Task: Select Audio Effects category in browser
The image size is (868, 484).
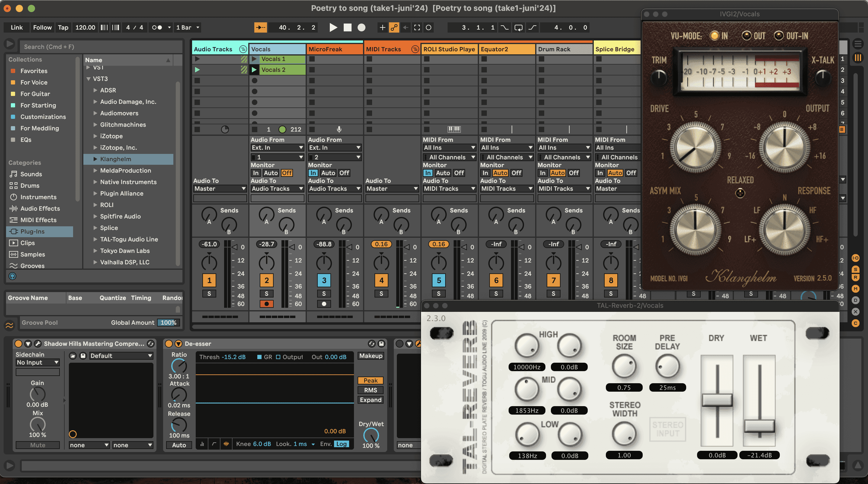Action: point(40,209)
